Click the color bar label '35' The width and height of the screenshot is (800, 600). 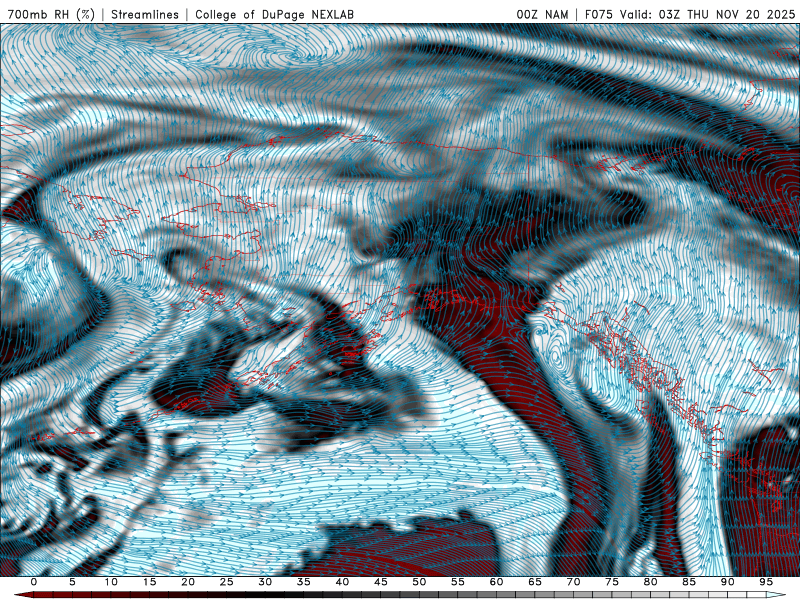[x=304, y=582]
